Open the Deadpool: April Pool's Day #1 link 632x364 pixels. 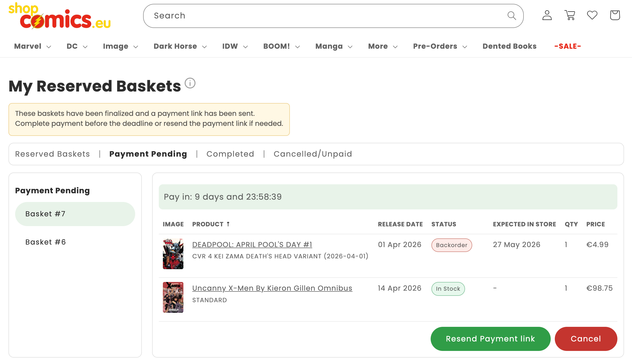252,245
